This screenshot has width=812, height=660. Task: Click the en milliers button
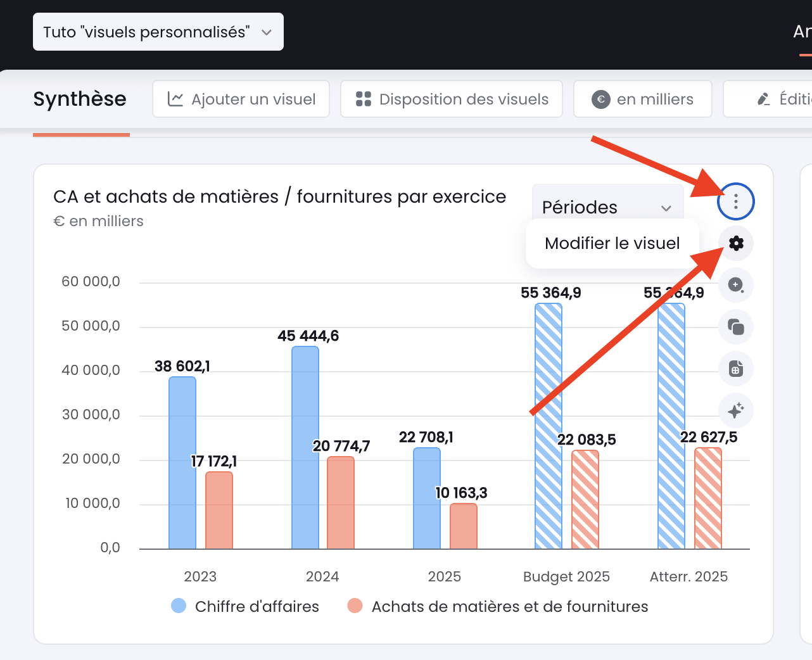pyautogui.click(x=643, y=99)
